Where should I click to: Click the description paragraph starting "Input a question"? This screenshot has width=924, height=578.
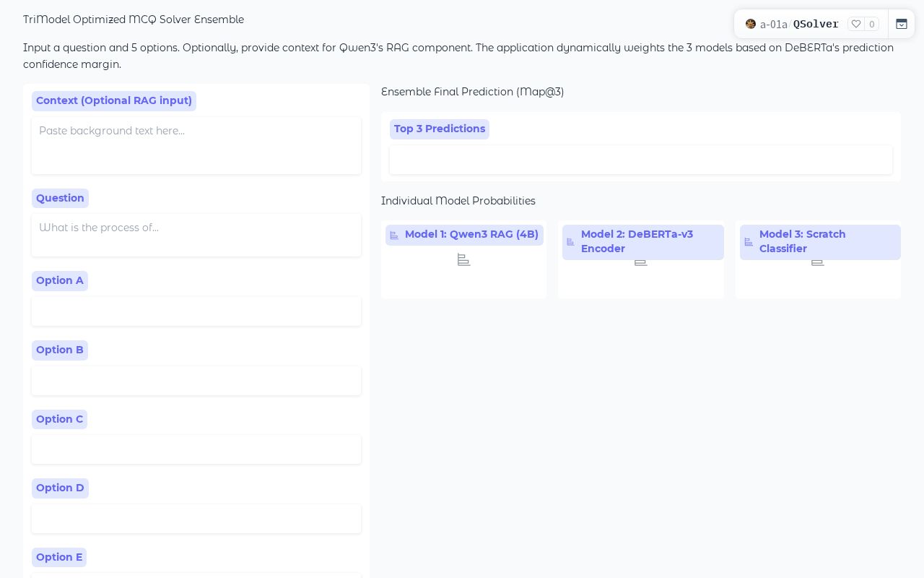point(458,56)
